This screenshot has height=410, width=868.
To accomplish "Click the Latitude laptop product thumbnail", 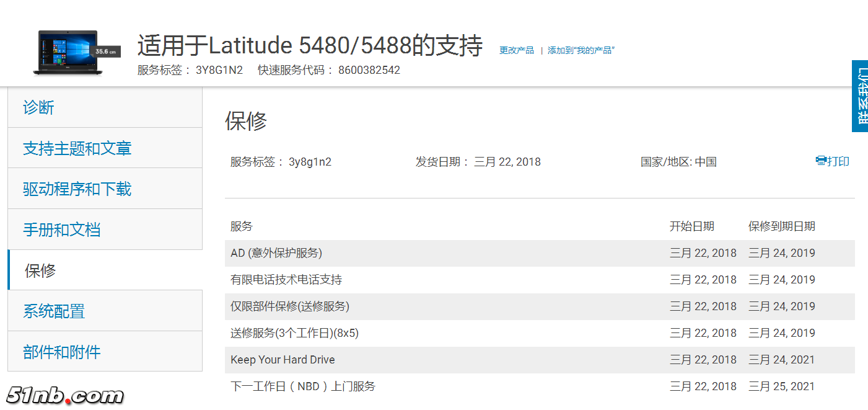I will tap(68, 52).
